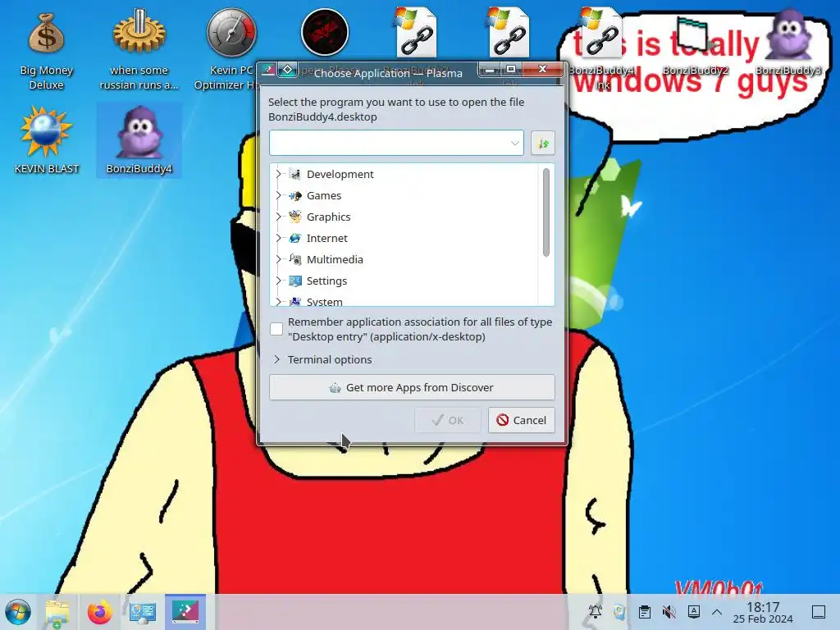Select the Graphics row text

coord(328,217)
